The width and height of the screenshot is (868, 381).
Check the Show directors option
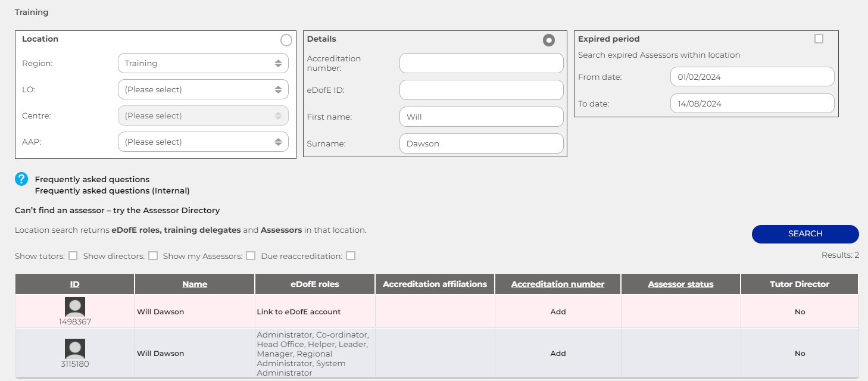click(x=153, y=255)
